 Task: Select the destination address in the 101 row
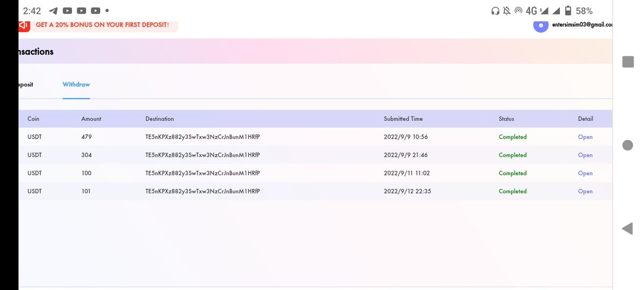pyautogui.click(x=203, y=191)
